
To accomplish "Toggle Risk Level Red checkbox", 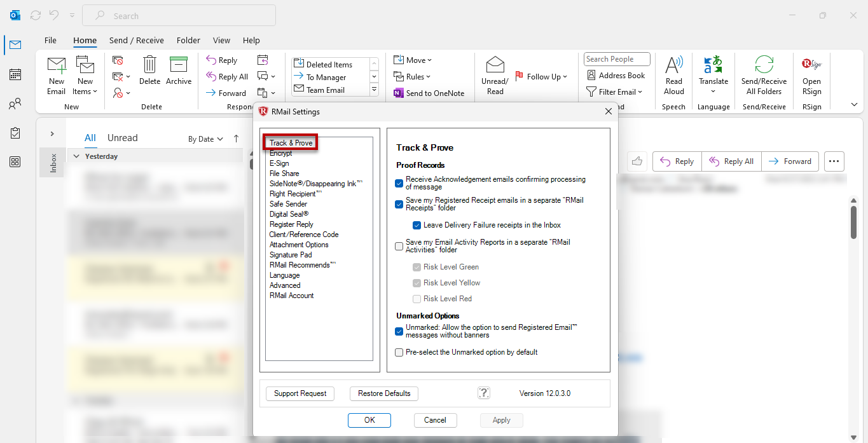I will pos(417,299).
